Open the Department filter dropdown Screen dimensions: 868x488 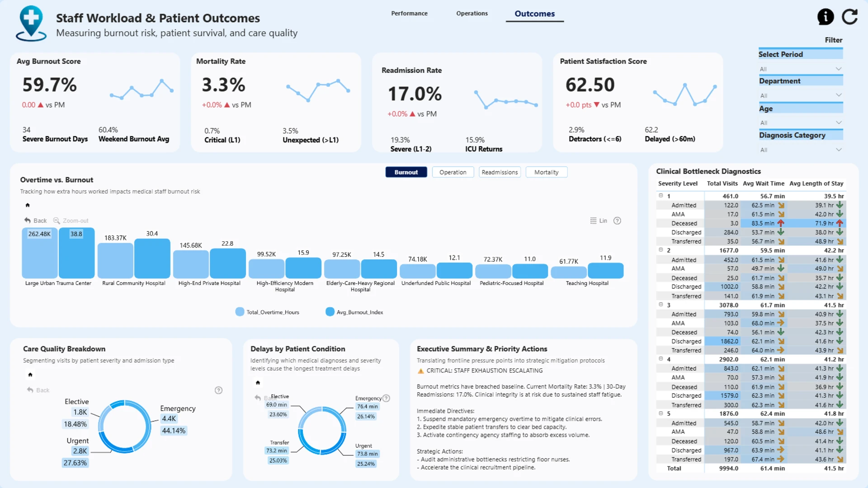(x=801, y=95)
